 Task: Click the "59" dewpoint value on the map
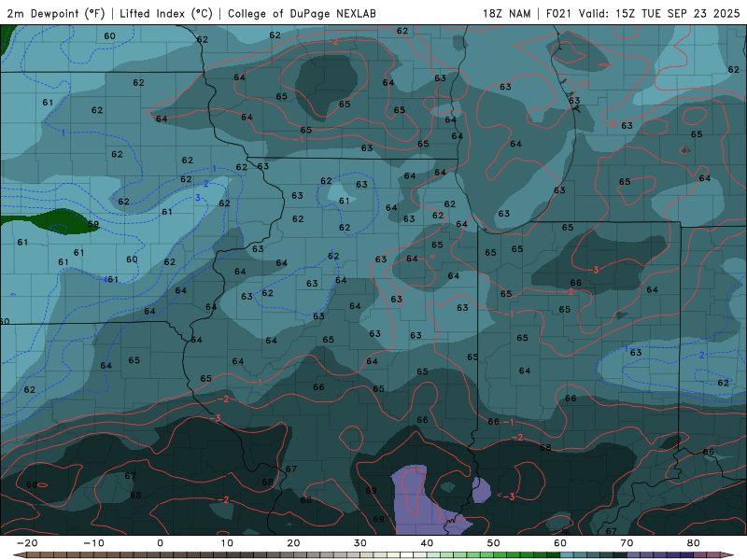pyautogui.click(x=93, y=224)
